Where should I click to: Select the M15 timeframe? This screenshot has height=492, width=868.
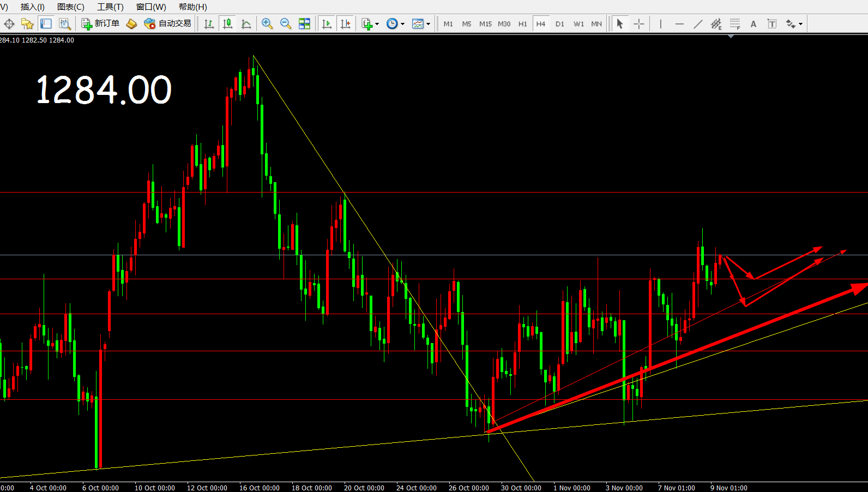pyautogui.click(x=485, y=24)
